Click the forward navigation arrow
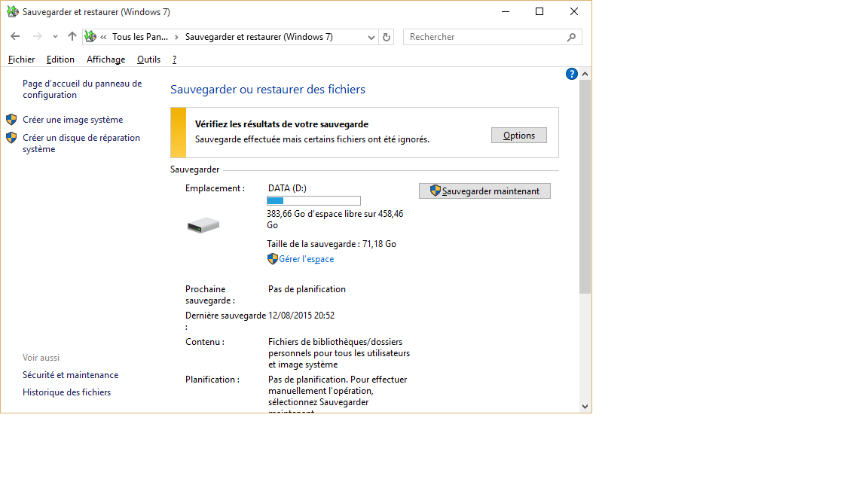 coord(37,36)
